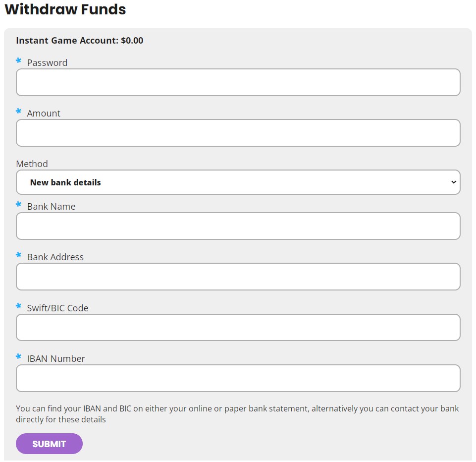Click the IBAN Number input field
This screenshot has width=476, height=462.
pos(238,378)
